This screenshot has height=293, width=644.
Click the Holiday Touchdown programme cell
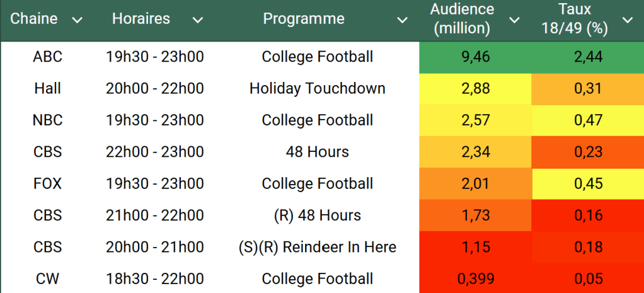(x=317, y=88)
